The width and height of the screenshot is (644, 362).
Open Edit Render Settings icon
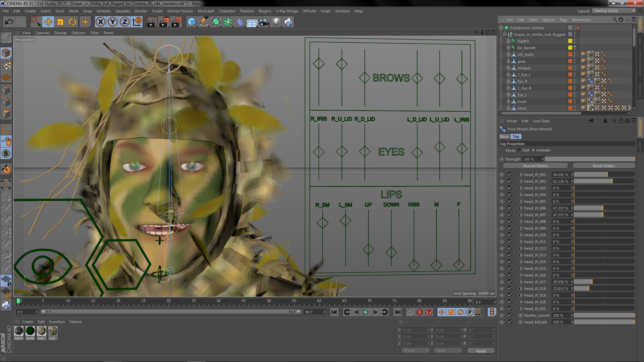[x=176, y=22]
